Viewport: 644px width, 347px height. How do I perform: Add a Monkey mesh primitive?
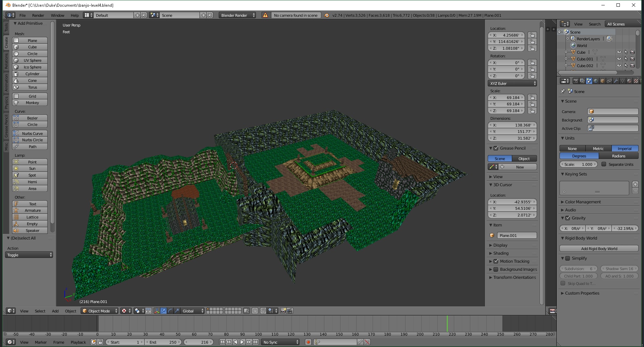(x=32, y=103)
